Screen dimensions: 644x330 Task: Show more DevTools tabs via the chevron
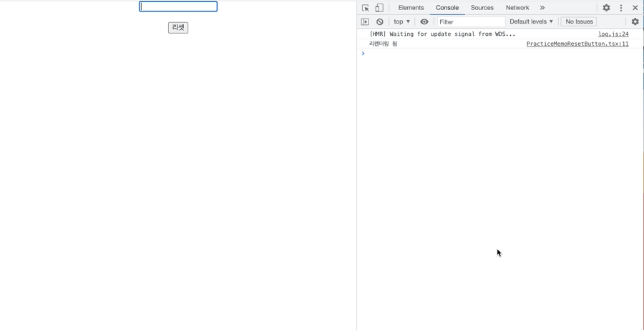(x=542, y=8)
